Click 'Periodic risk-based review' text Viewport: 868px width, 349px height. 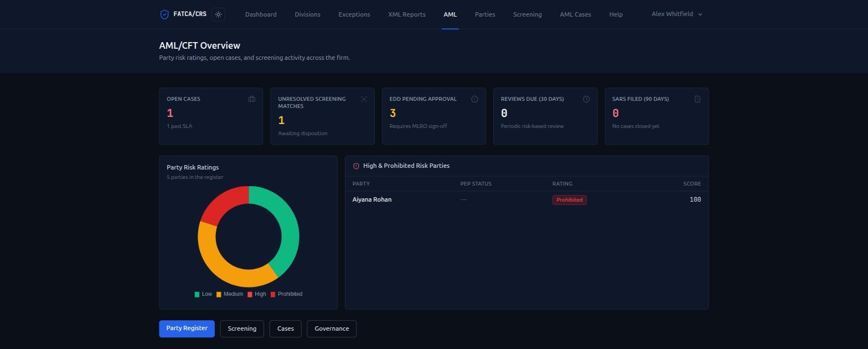pyautogui.click(x=532, y=126)
